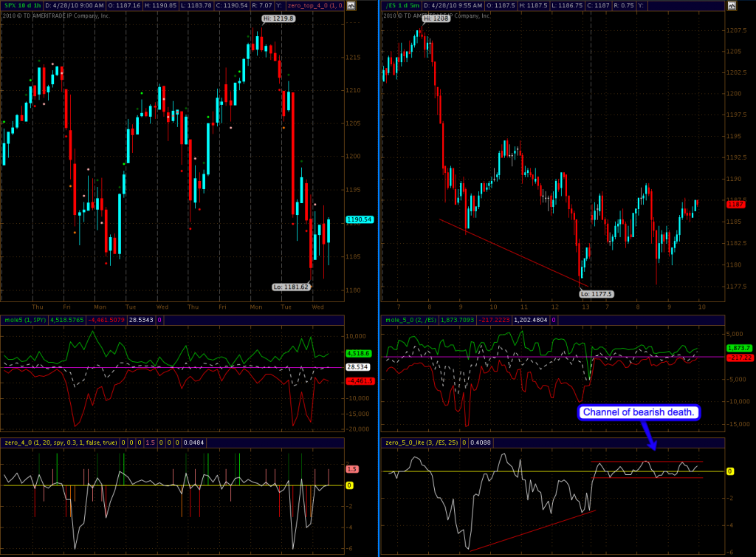This screenshot has width=756, height=557.
Task: Click the 1190.54 current price tag
Action: click(x=360, y=220)
